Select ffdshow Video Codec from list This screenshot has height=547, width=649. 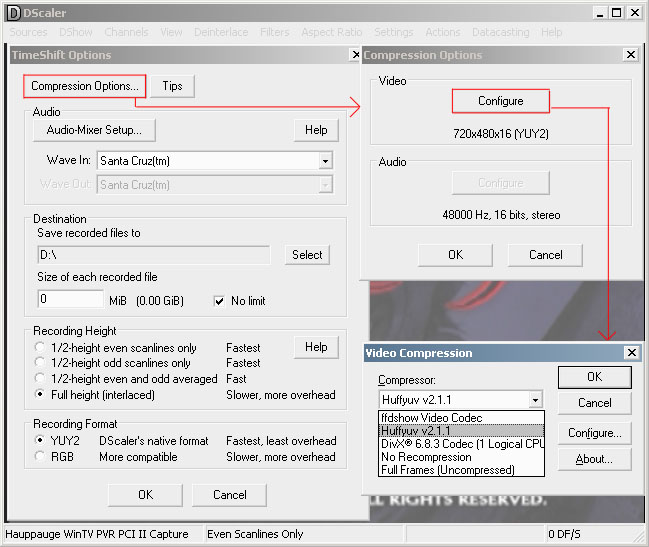[x=461, y=418]
